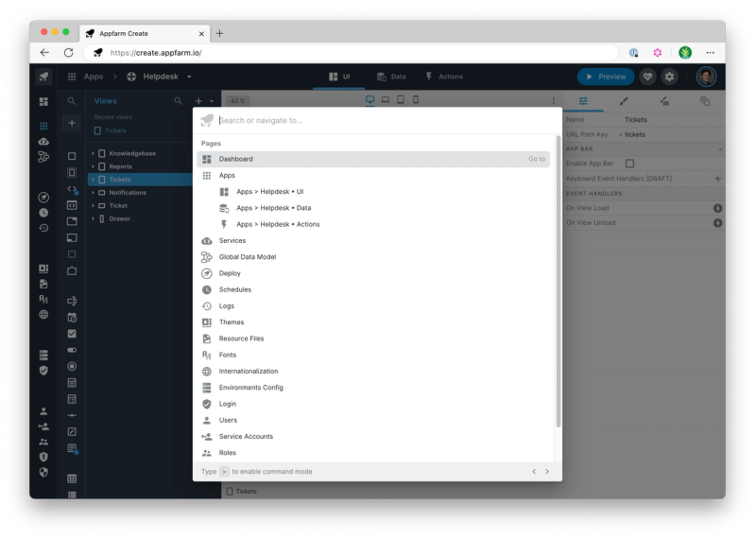Image resolution: width=756 pixels, height=539 pixels.
Task: Click the plus for Keyboard Event Handlers
Action: [717, 179]
